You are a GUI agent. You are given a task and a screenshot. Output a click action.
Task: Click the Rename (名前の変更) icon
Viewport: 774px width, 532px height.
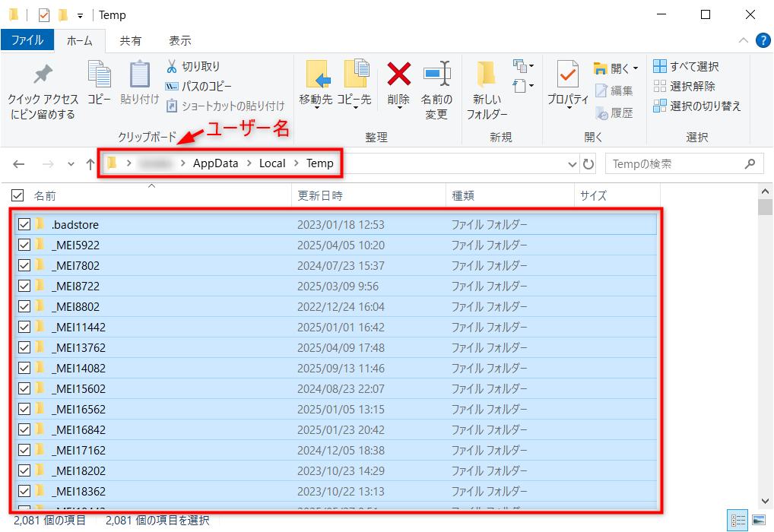(x=436, y=75)
